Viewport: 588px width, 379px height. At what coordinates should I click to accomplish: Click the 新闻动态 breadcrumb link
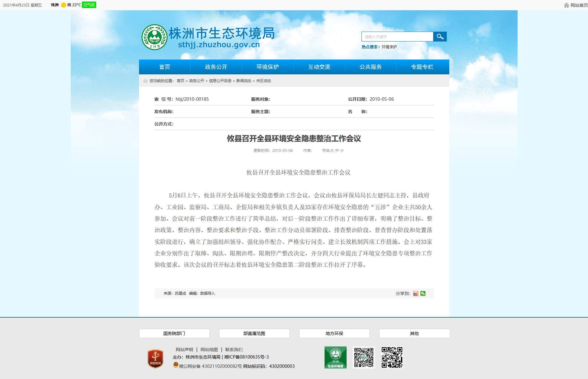244,81
